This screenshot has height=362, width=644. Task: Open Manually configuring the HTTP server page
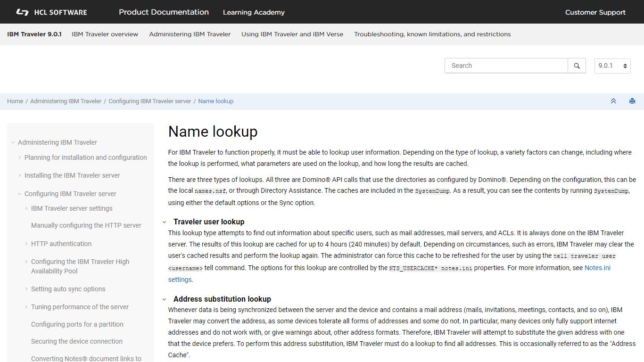(86, 225)
